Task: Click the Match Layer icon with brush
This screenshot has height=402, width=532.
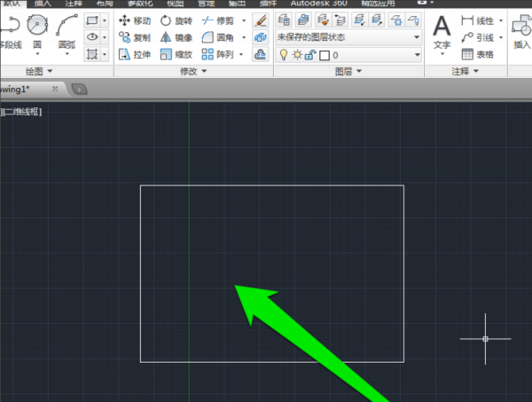Action: (x=323, y=20)
